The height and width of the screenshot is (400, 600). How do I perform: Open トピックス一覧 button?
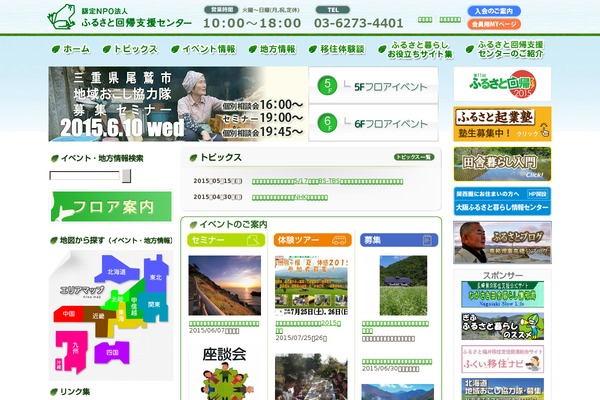(x=414, y=157)
